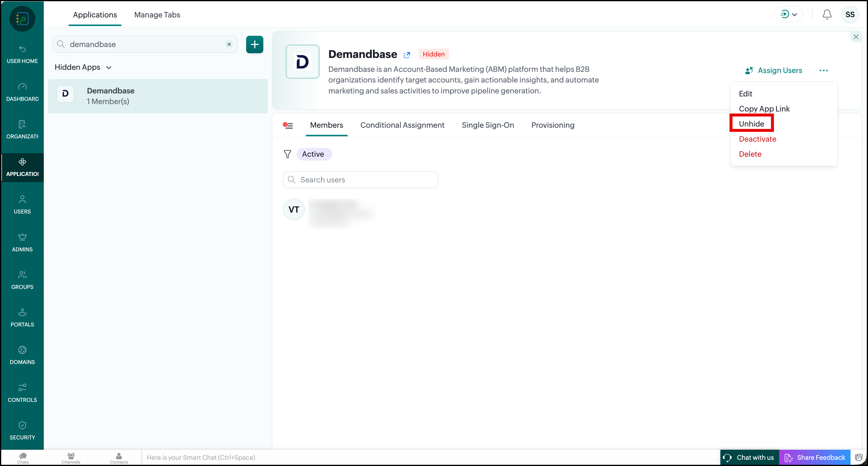Close the Demandbase details panel
This screenshot has width=868, height=466.
[856, 37]
